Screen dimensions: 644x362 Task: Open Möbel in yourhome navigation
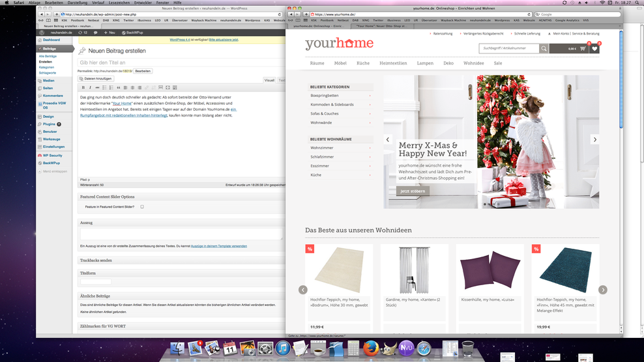pyautogui.click(x=340, y=63)
